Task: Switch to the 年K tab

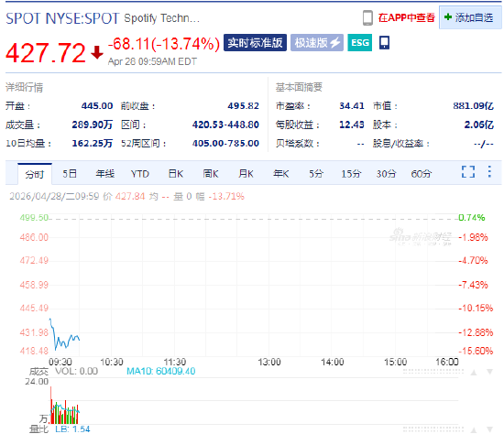Action: coord(280,174)
